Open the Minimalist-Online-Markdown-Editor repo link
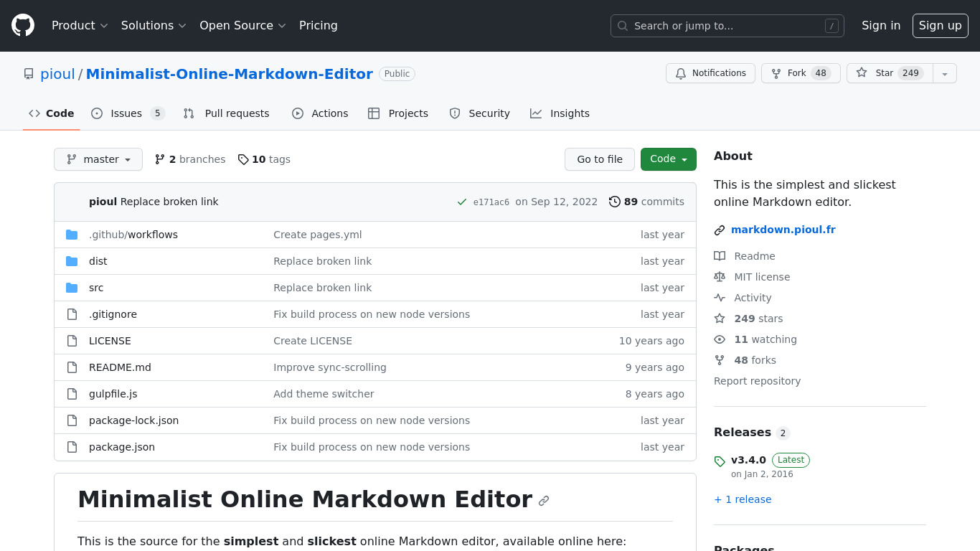The width and height of the screenshot is (980, 551). [230, 74]
